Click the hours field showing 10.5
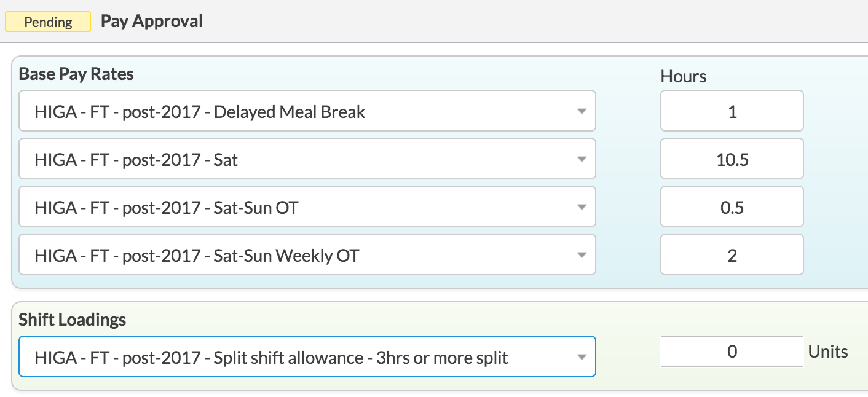Image resolution: width=868 pixels, height=397 pixels. [732, 159]
